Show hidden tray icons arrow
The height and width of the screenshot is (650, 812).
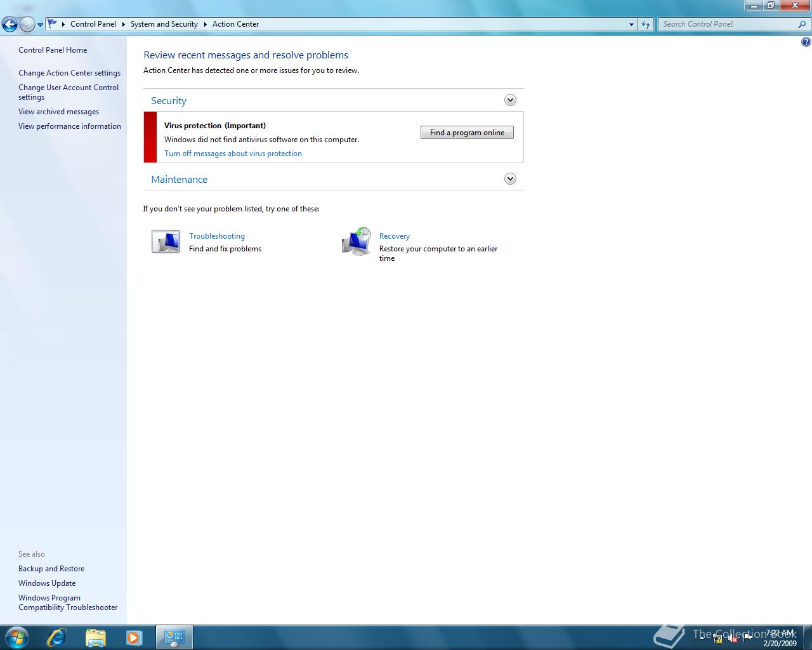coord(702,639)
